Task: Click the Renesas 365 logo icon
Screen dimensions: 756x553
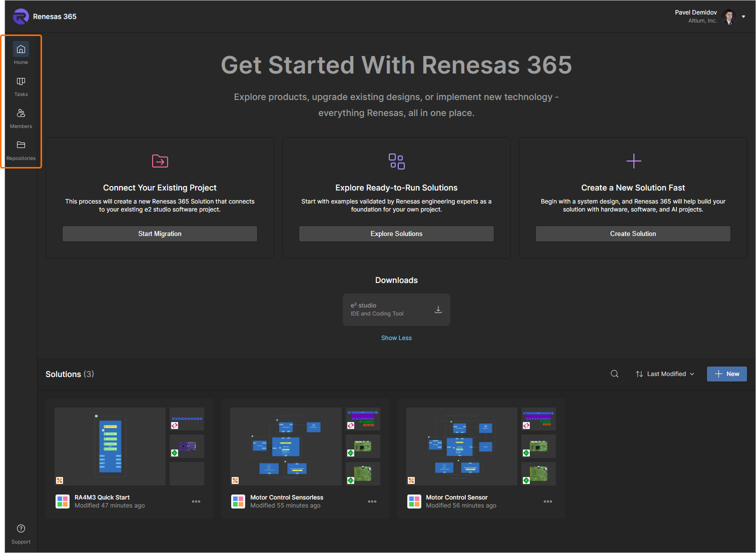Action: [21, 16]
